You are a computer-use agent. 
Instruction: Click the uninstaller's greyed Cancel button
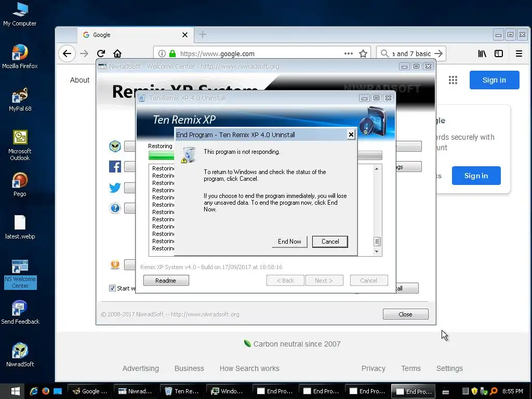click(368, 280)
